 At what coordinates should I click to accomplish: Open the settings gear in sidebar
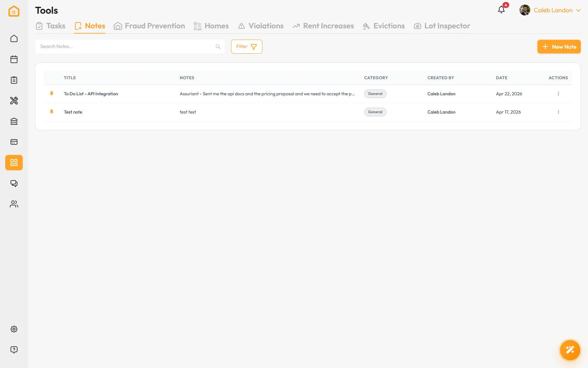coord(14,329)
